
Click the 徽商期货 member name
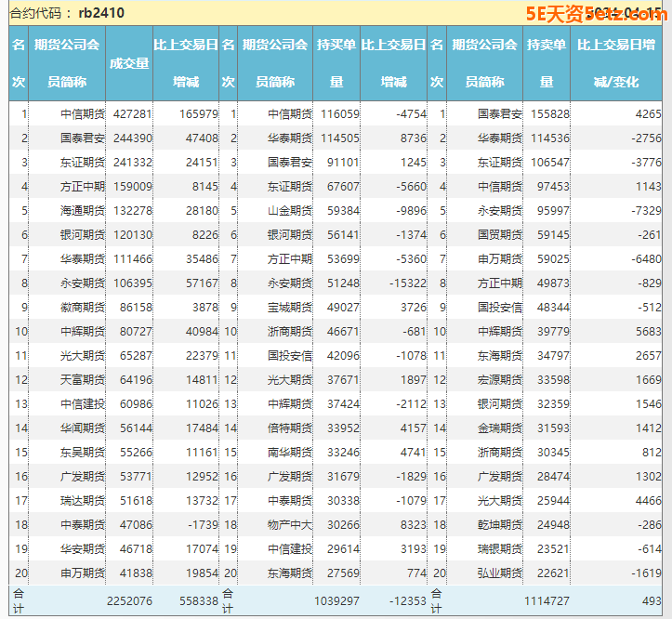coord(82,307)
